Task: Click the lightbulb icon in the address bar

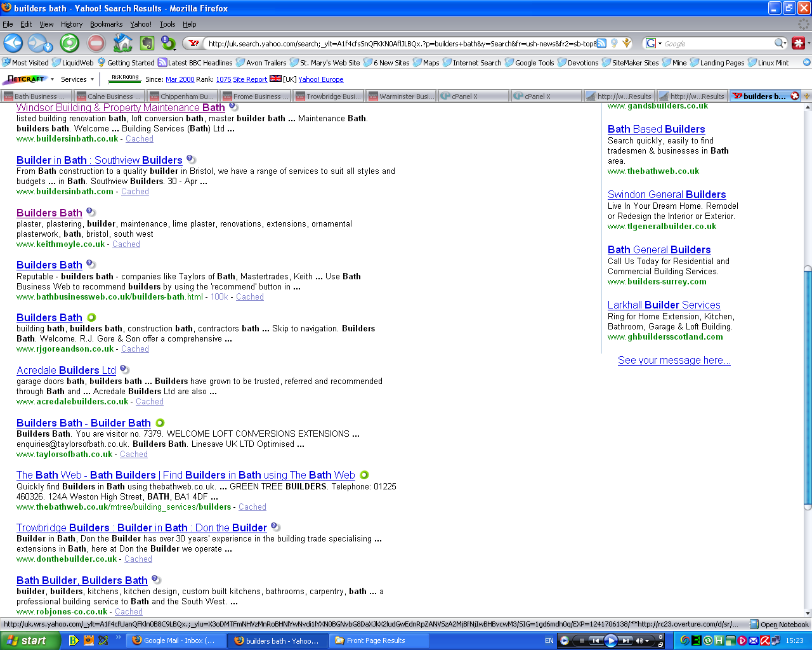Action: point(614,43)
